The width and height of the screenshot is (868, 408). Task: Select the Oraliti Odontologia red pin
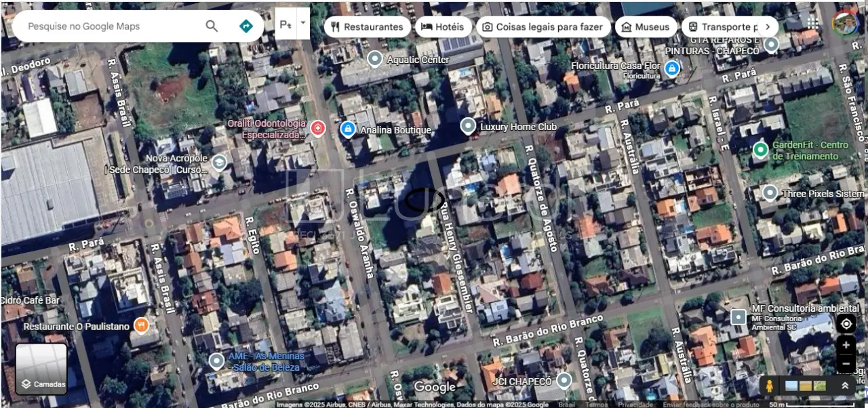pyautogui.click(x=317, y=127)
